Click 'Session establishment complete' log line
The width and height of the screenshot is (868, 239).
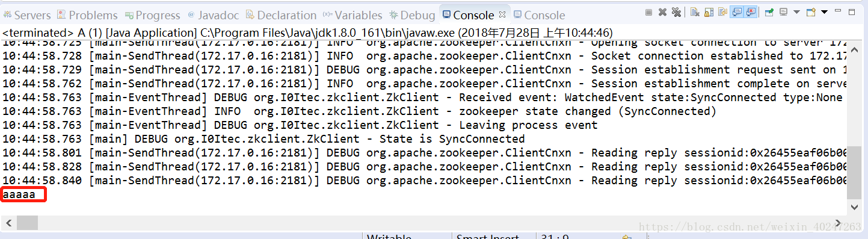pos(424,84)
